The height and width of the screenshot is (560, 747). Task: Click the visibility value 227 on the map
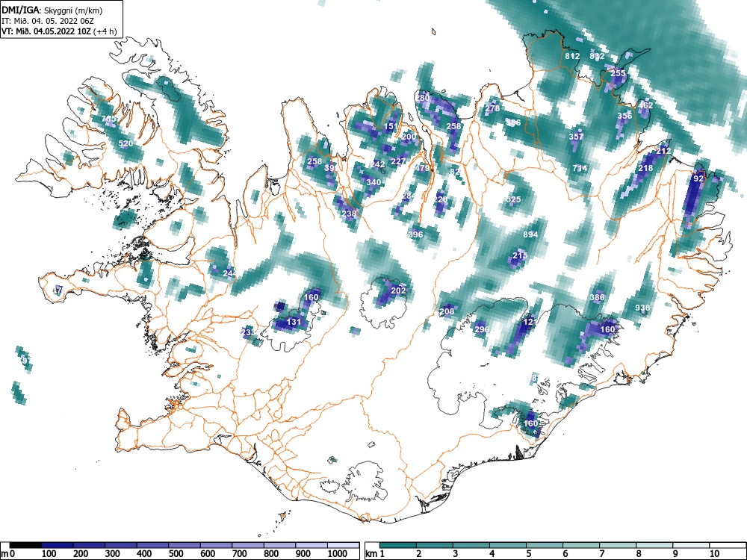398,161
